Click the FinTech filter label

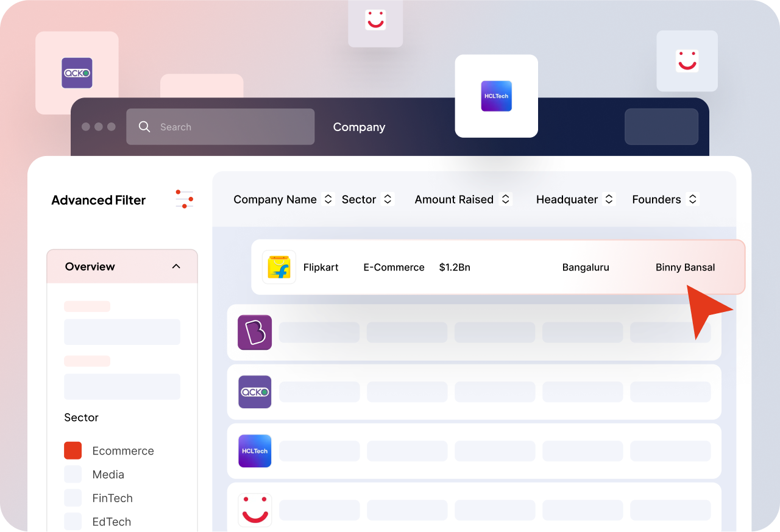113,498
